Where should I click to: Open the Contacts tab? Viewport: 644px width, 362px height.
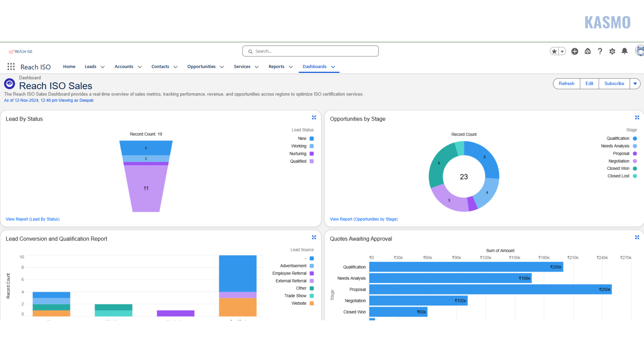tap(160, 66)
